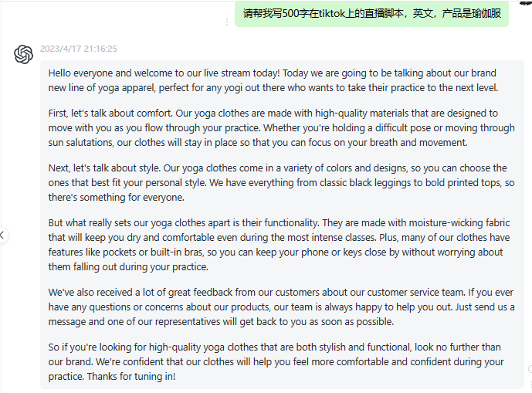Image resolution: width=532 pixels, height=393 pixels.
Task: Click the closing paragraph starting "So if you're looking"
Action: 276,362
